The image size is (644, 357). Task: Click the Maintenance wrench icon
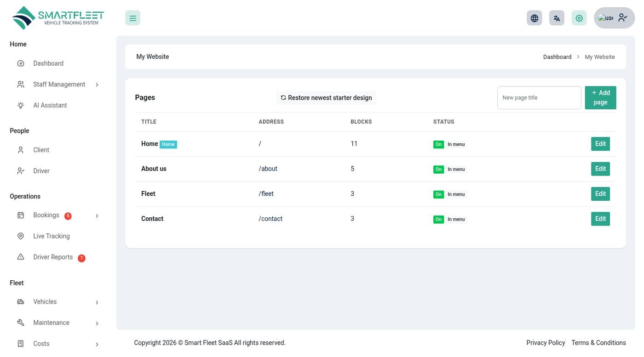[21, 323]
